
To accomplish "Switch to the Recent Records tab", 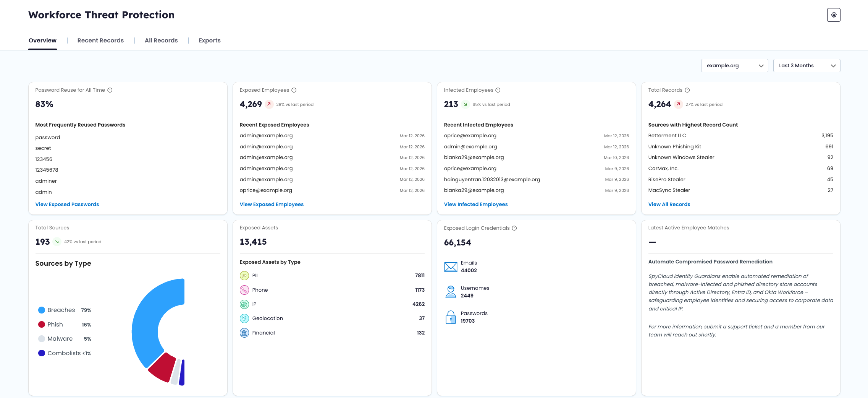I will coord(100,41).
